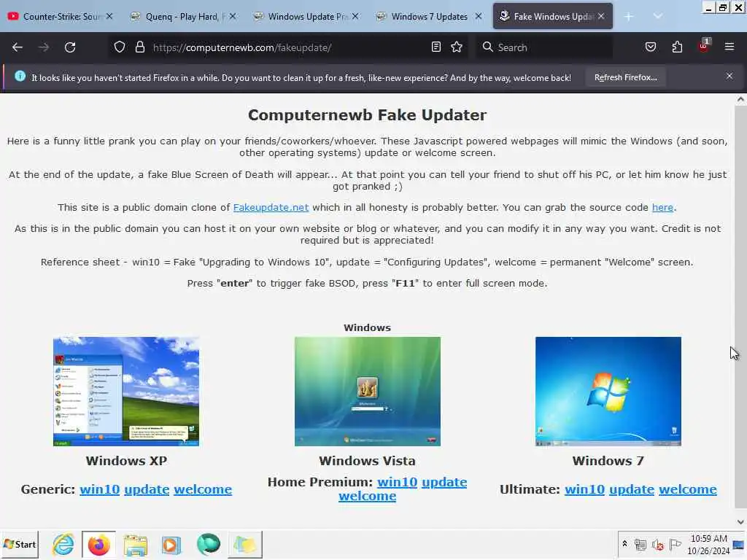Toggle reader view icon in the address bar
747x560 pixels.
pyautogui.click(x=436, y=47)
